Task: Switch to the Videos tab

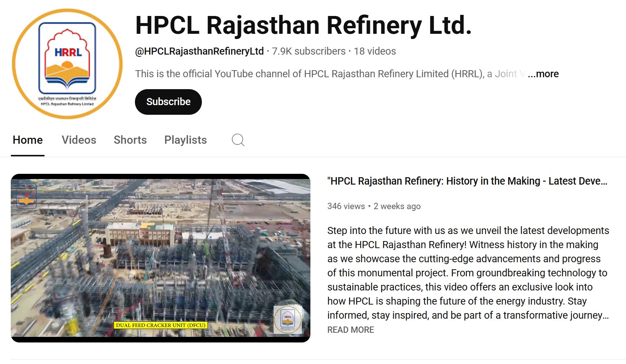Action: click(x=79, y=140)
